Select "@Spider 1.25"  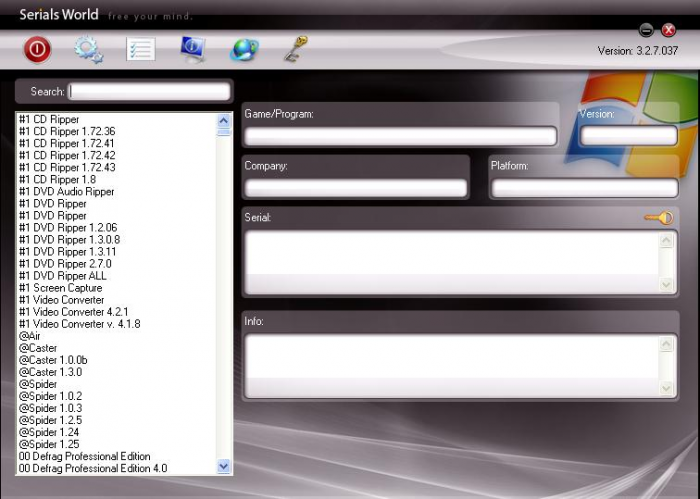(x=49, y=445)
